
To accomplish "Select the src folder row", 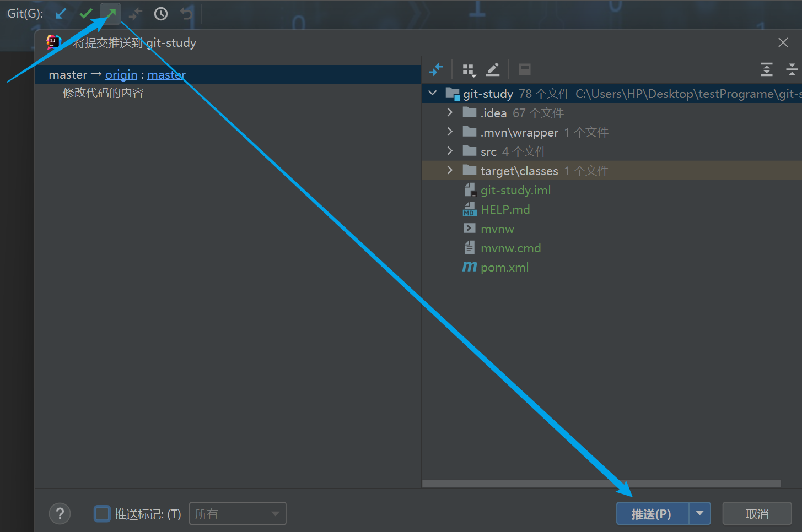I will 612,151.
